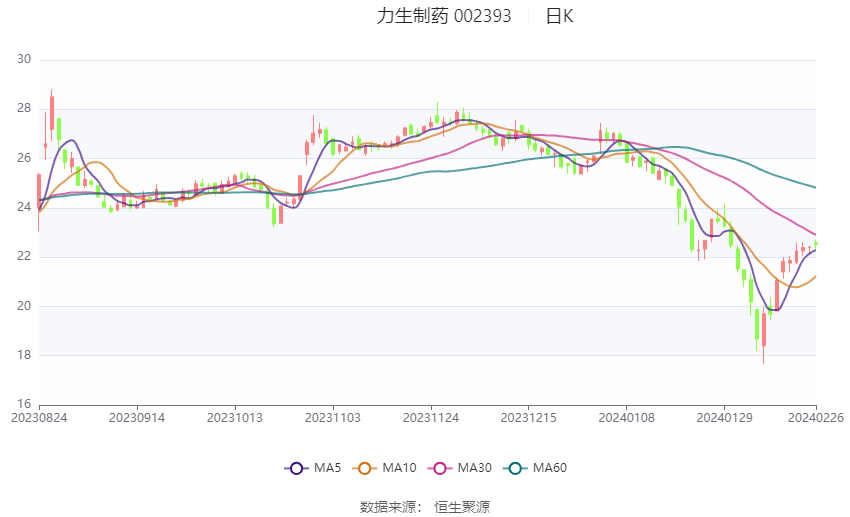
Task: Toggle the MA5 legend circle marker
Action: click(x=297, y=468)
